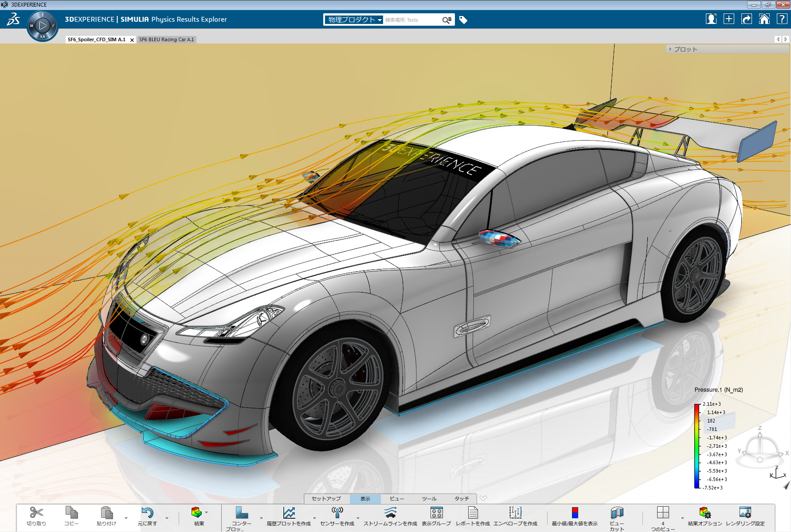This screenshot has height=532, width=791.
Task: Select the 表示 tab
Action: coord(365,499)
